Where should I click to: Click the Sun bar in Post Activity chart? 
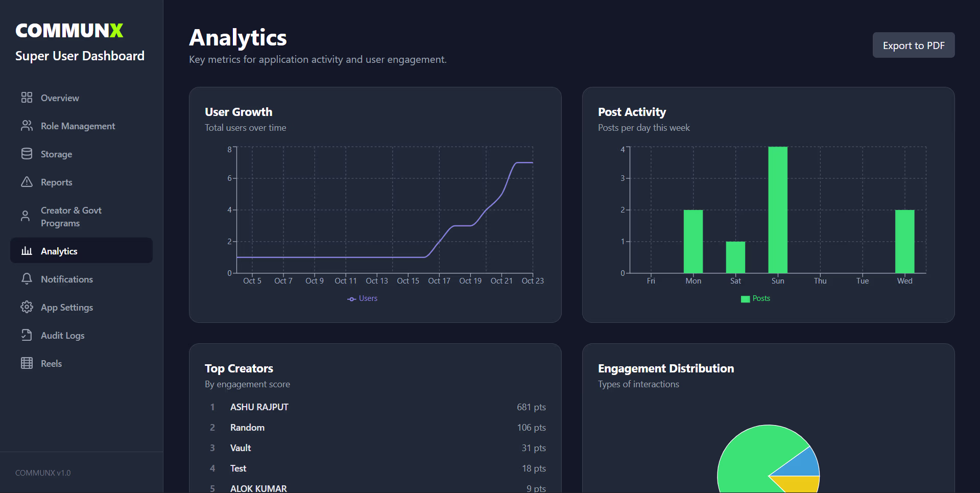(777, 209)
